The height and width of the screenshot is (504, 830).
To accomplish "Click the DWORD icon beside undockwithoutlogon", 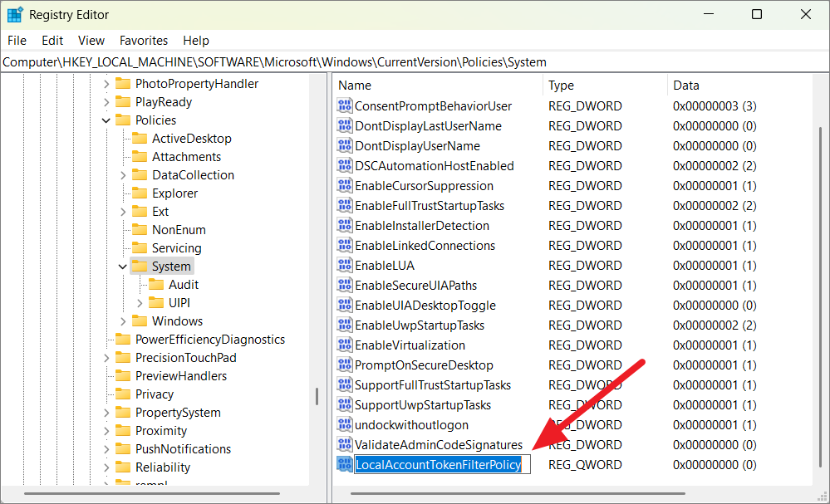I will point(345,424).
